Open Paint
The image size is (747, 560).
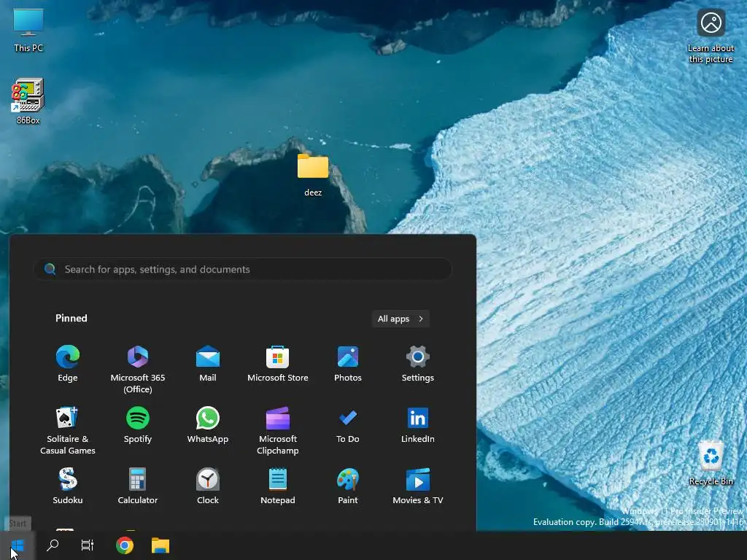pos(348,486)
